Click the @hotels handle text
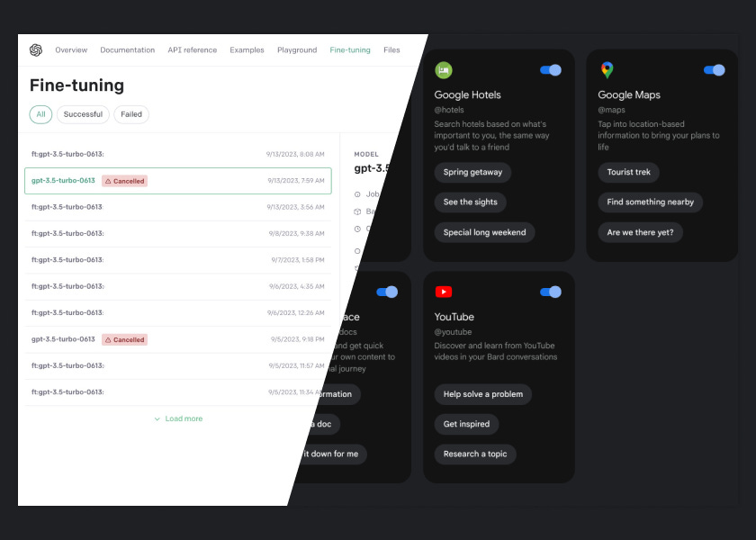Screen dimensions: 756x540 pos(449,110)
